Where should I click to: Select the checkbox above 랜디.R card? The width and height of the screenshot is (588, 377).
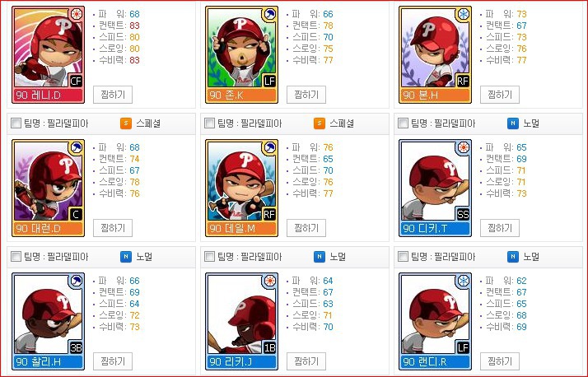[403, 256]
